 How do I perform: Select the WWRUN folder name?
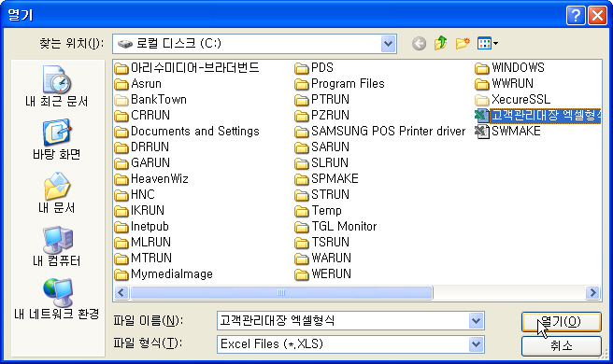click(512, 84)
